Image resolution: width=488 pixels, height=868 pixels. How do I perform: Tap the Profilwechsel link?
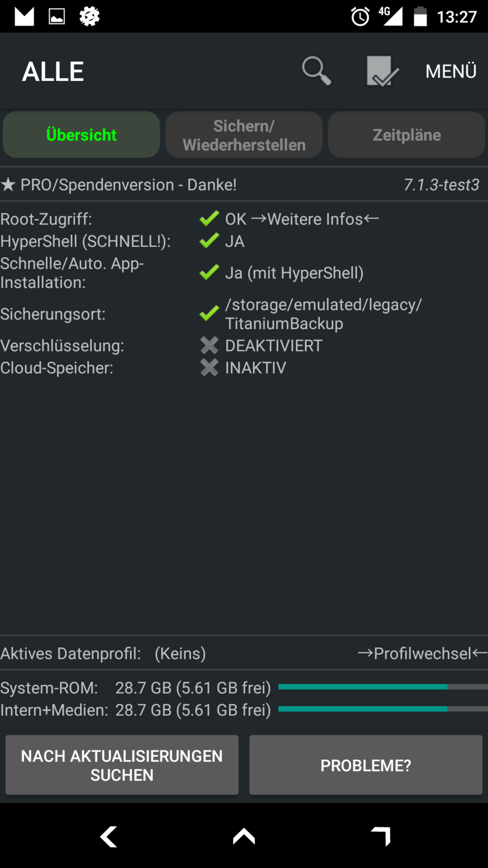tap(422, 653)
